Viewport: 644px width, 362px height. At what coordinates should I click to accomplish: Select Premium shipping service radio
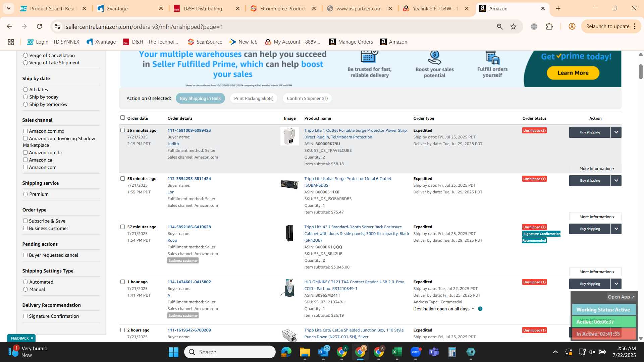[x=25, y=194]
